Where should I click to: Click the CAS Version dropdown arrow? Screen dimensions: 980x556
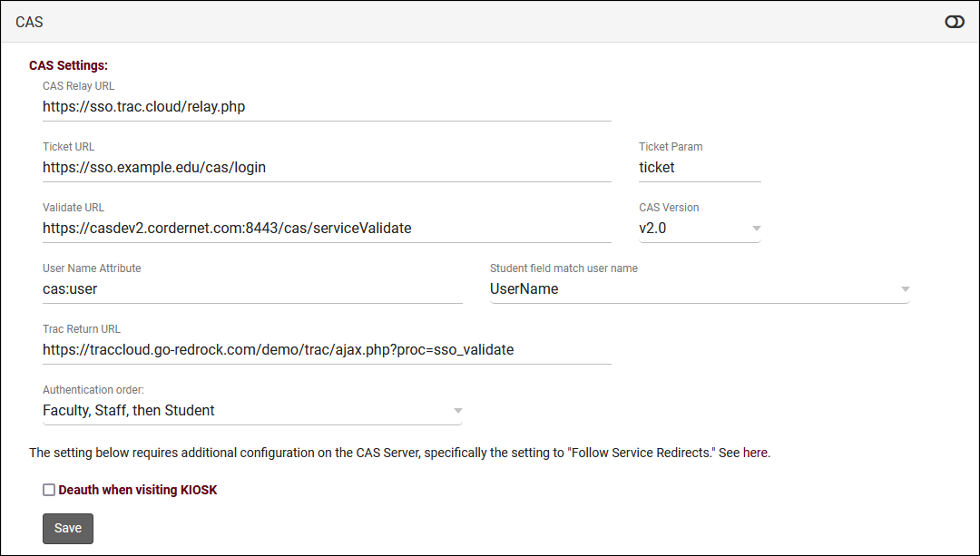756,229
